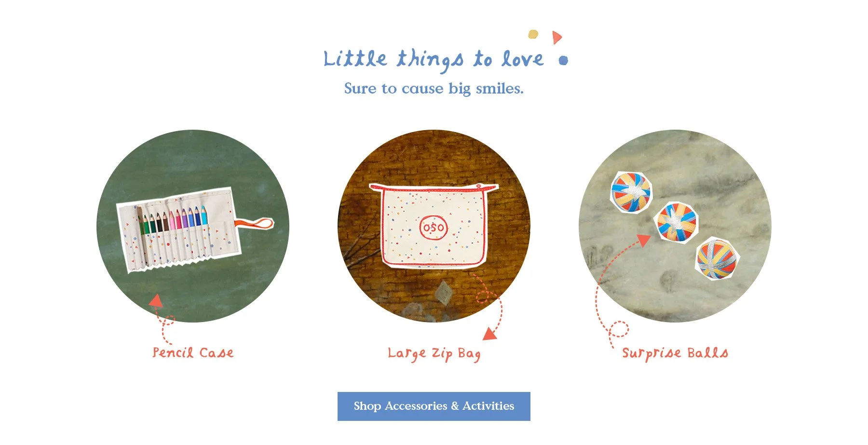This screenshot has width=868, height=445.
Task: Click the red arrow pointing at the pencil case
Action: click(x=156, y=301)
